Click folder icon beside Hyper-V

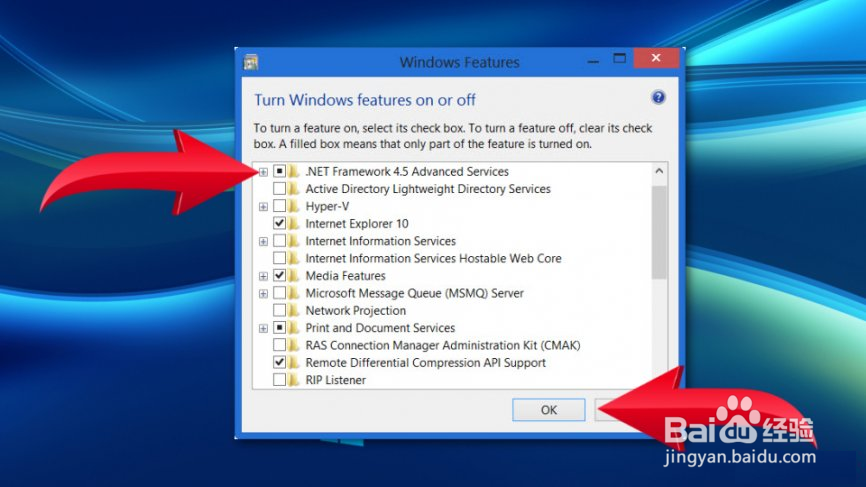tap(294, 207)
